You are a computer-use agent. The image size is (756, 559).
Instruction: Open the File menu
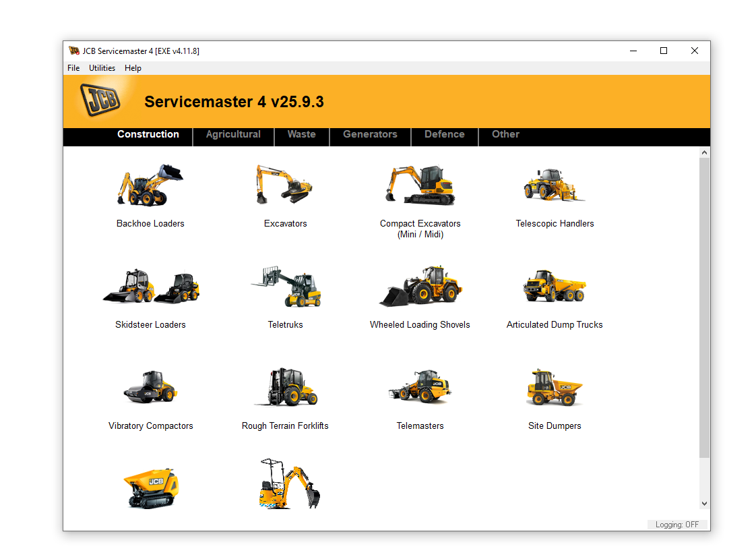(x=73, y=68)
